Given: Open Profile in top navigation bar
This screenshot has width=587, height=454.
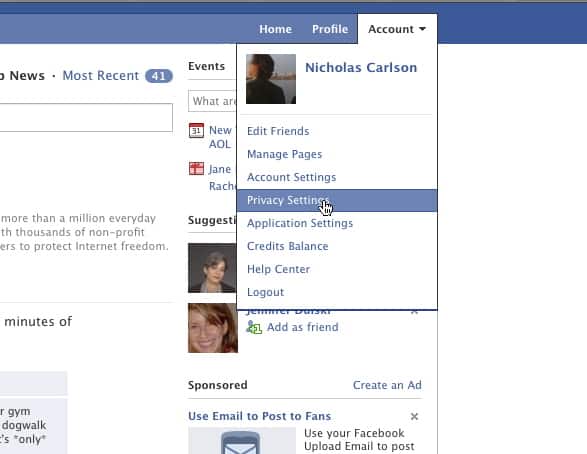Looking at the screenshot, I should 330,29.
